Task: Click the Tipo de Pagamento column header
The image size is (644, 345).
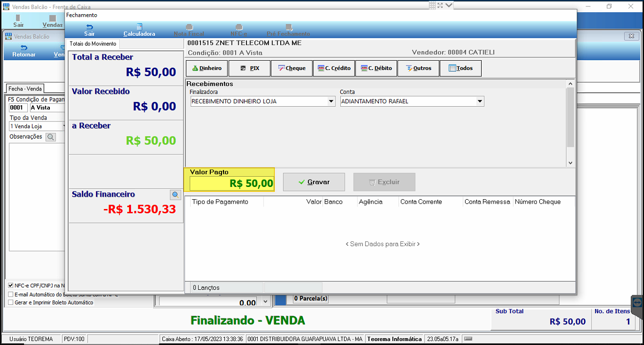Action: coord(220,202)
